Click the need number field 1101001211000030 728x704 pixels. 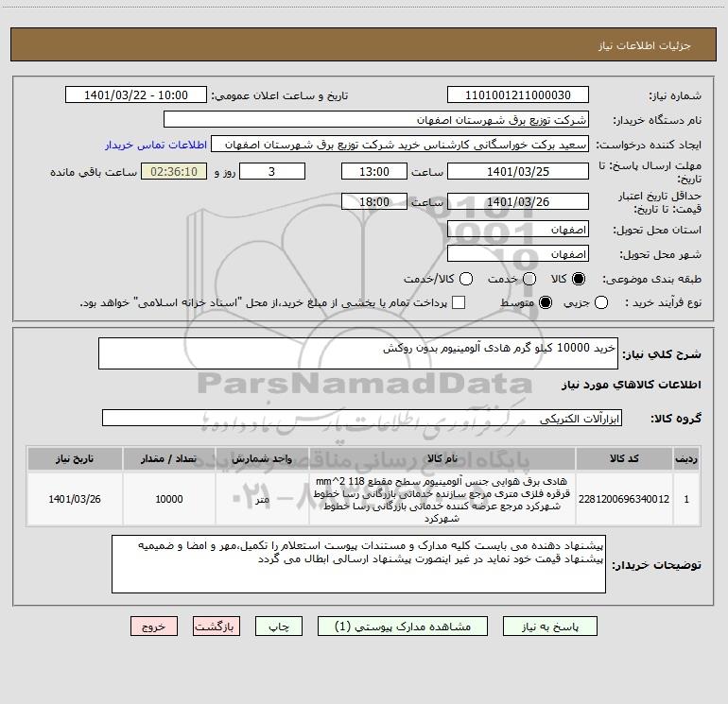(x=518, y=95)
